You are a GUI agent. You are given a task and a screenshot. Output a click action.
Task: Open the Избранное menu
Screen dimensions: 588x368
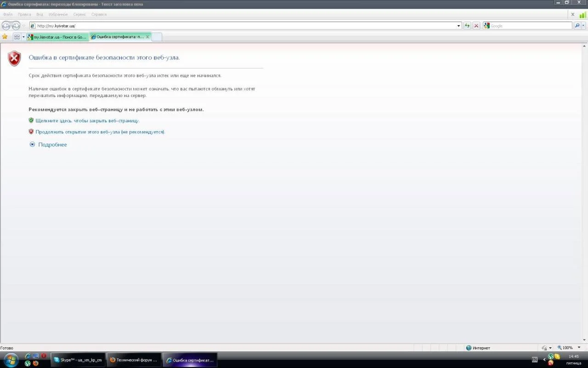(x=58, y=14)
